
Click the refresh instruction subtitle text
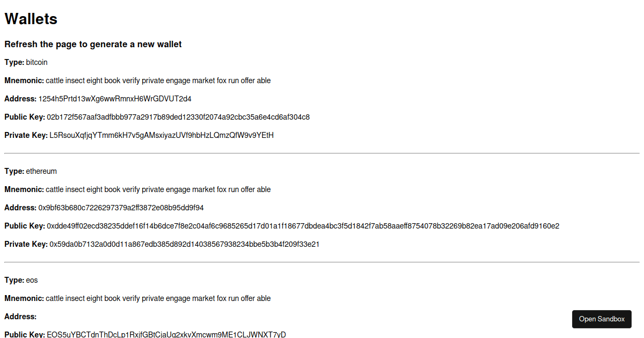point(93,44)
